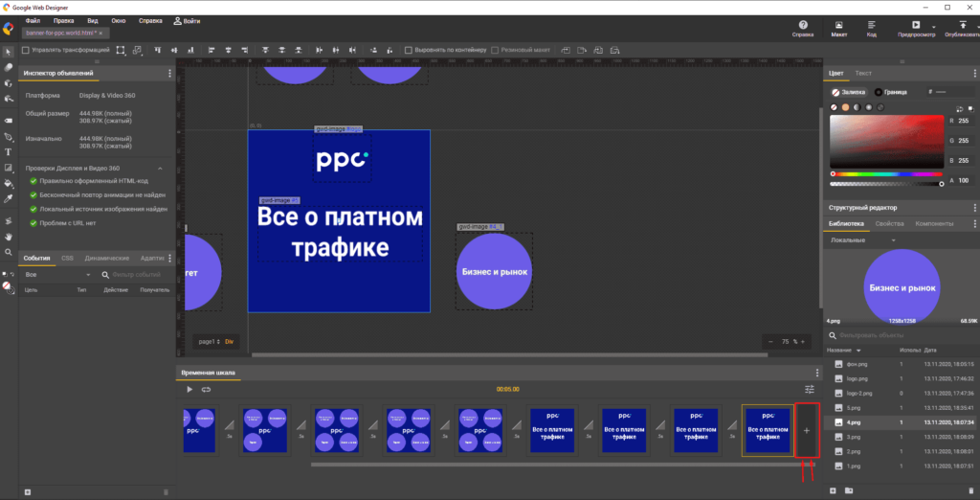The image size is (980, 500).
Task: Open the Все events filter dropdown
Action: 57,274
